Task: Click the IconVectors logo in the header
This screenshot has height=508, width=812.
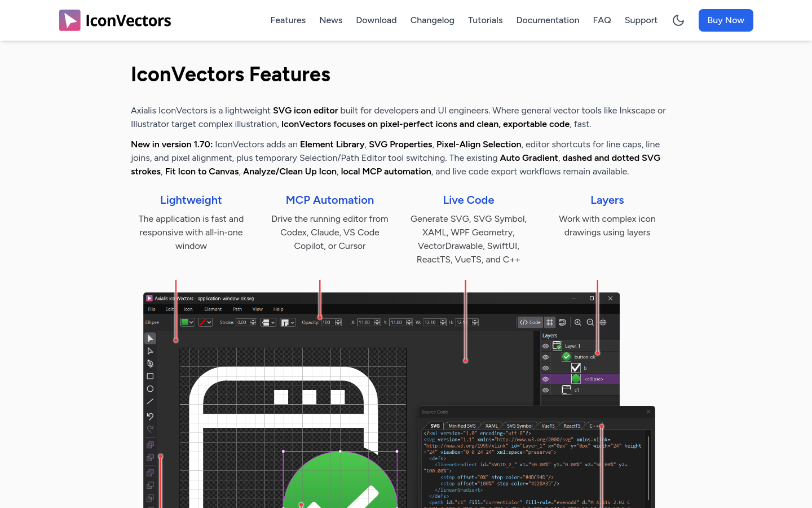Action: pyautogui.click(x=115, y=20)
